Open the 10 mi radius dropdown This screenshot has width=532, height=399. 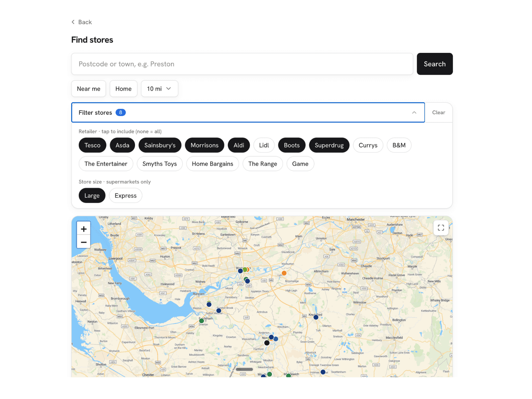click(x=160, y=89)
